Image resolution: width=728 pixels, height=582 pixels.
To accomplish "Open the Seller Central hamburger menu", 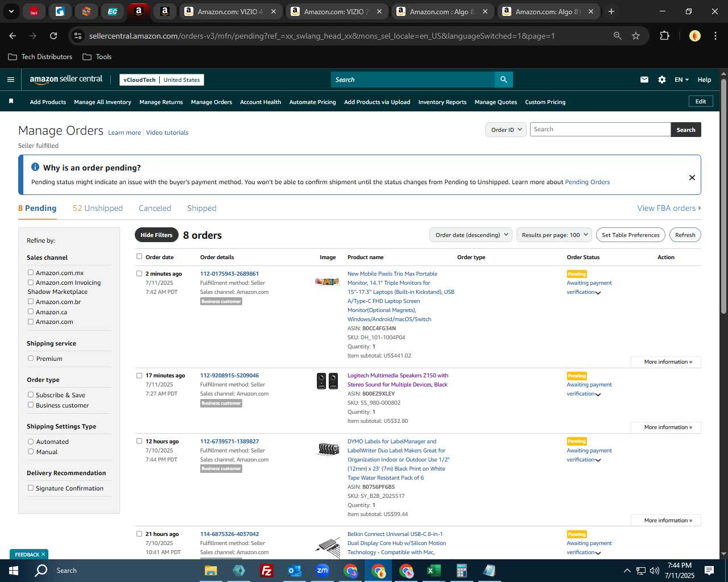I will 10,80.
